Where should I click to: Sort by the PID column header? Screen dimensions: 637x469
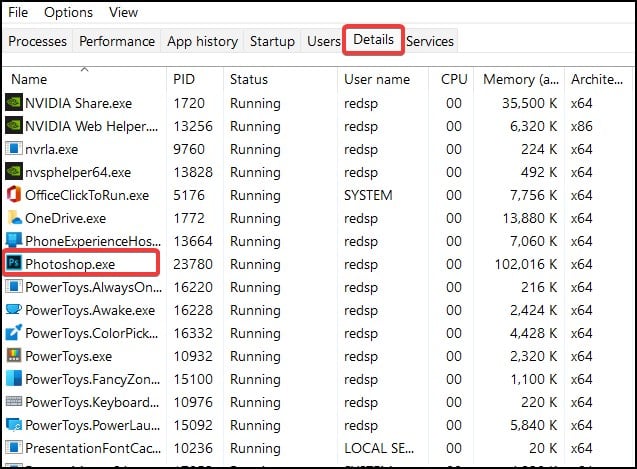(184, 79)
